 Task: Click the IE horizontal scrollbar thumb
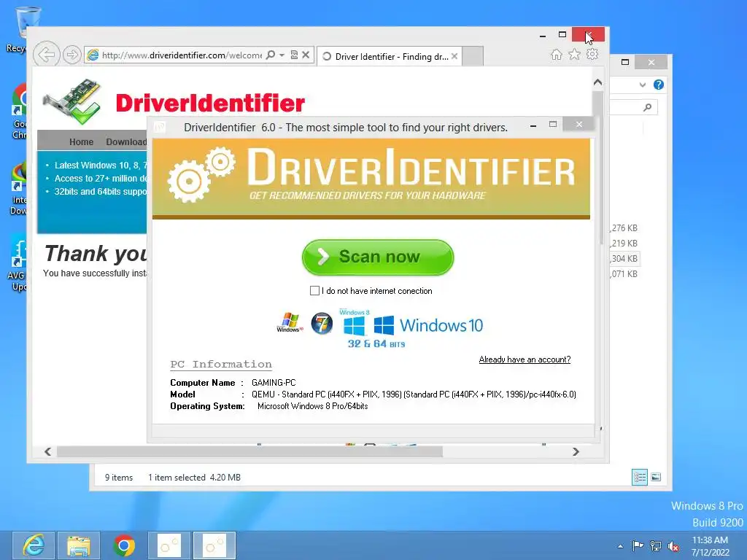(x=249, y=451)
